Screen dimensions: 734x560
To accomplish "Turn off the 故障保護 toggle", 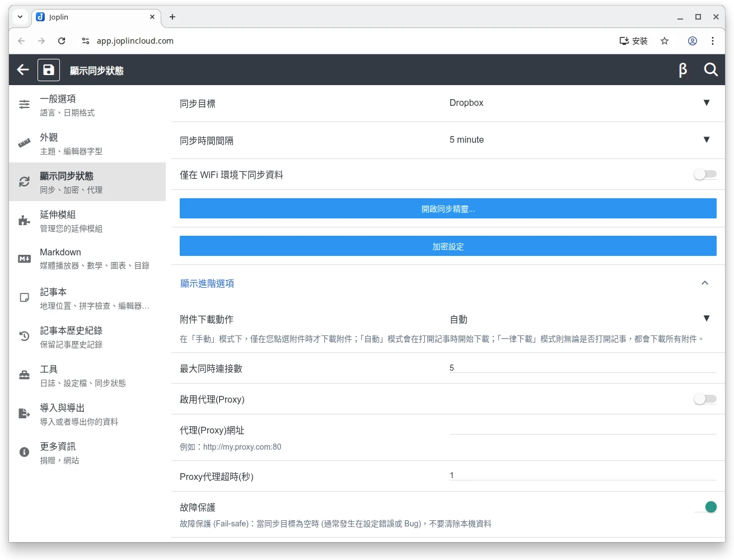I will click(x=705, y=507).
